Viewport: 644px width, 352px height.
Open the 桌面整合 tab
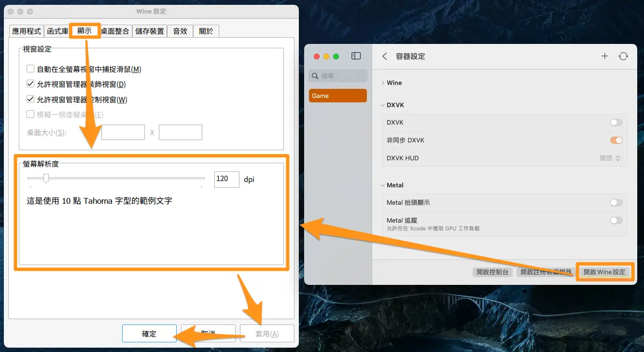[x=115, y=31]
